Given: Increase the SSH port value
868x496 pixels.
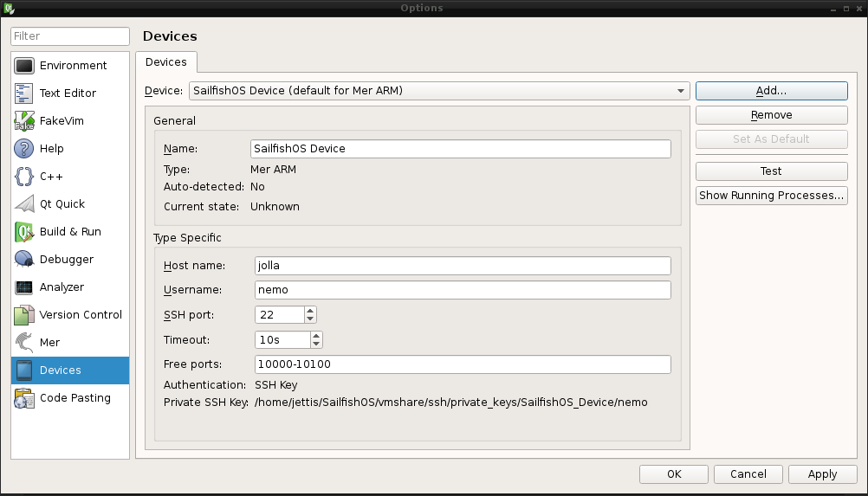Looking at the screenshot, I should (310, 311).
